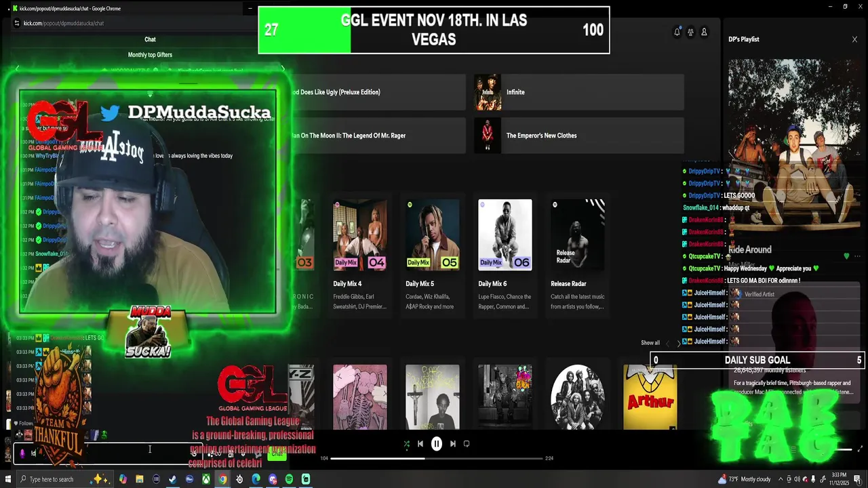This screenshot has height=488, width=868.
Task: Expand hidden system tray icons
Action: tap(780, 479)
